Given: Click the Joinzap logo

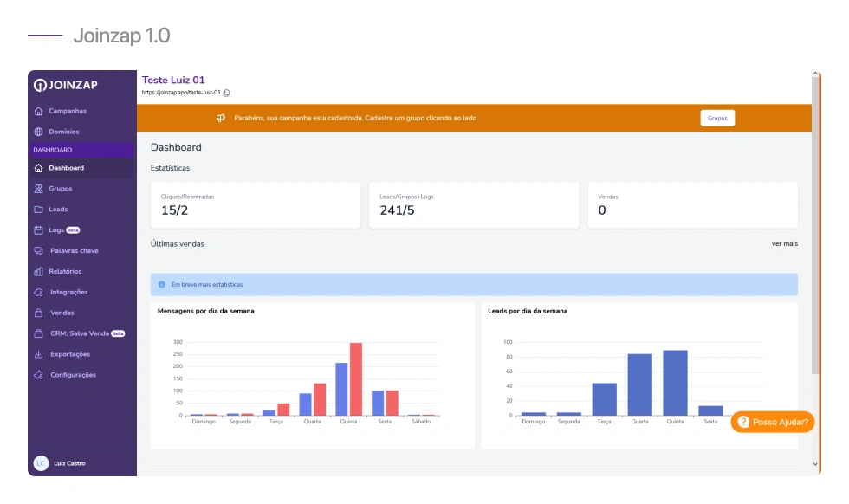Looking at the screenshot, I should click(x=66, y=85).
